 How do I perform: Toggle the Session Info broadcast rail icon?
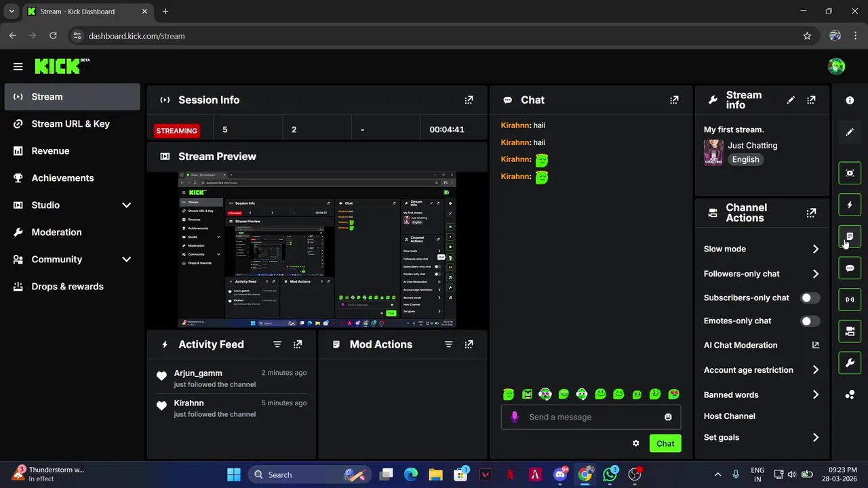(850, 300)
